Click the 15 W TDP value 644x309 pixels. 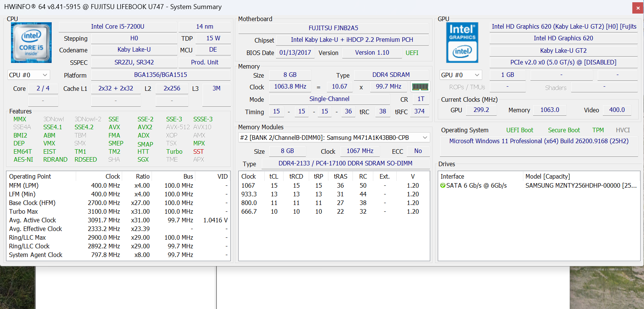pos(213,38)
